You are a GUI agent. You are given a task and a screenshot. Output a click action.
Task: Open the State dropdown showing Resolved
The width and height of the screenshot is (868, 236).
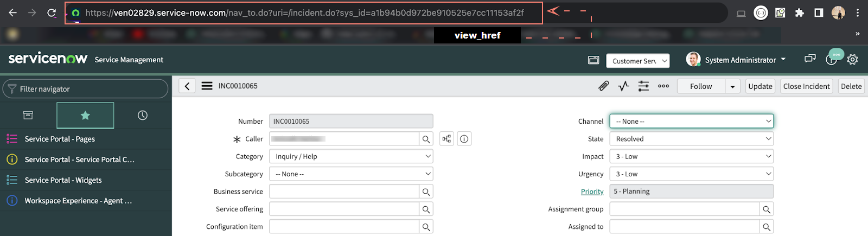pyautogui.click(x=691, y=139)
